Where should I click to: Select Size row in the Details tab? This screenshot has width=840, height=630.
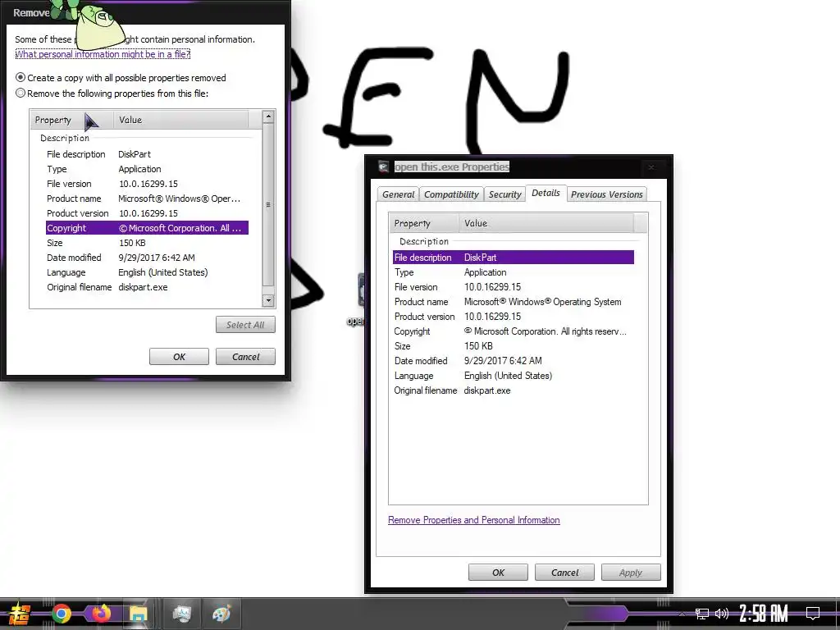tap(514, 346)
